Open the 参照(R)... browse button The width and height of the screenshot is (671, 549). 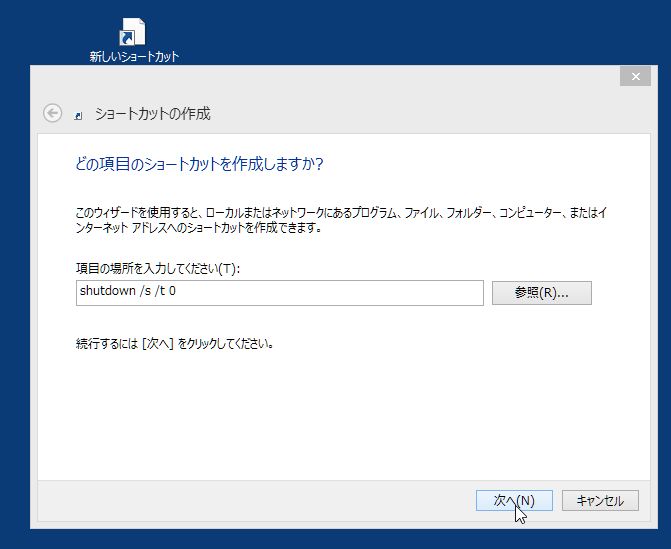pos(542,293)
